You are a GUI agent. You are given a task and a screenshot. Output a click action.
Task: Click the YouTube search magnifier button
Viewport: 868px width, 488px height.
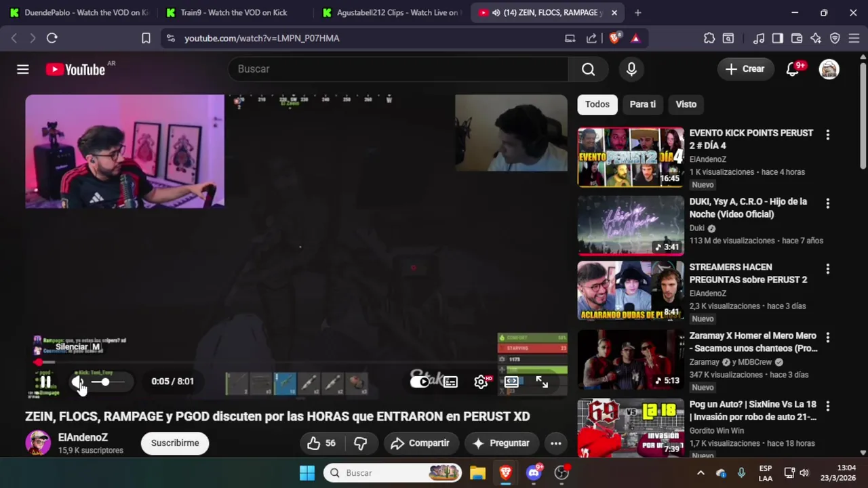pyautogui.click(x=588, y=69)
